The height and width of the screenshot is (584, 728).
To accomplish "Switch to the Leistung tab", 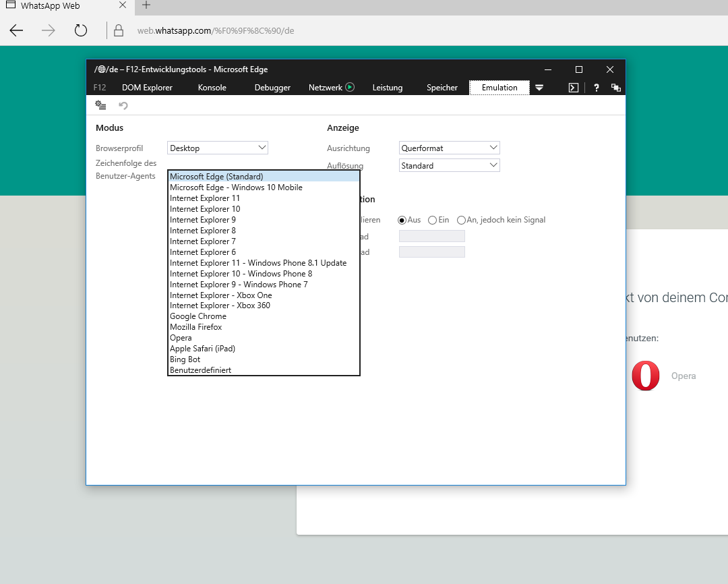I will tap(387, 88).
